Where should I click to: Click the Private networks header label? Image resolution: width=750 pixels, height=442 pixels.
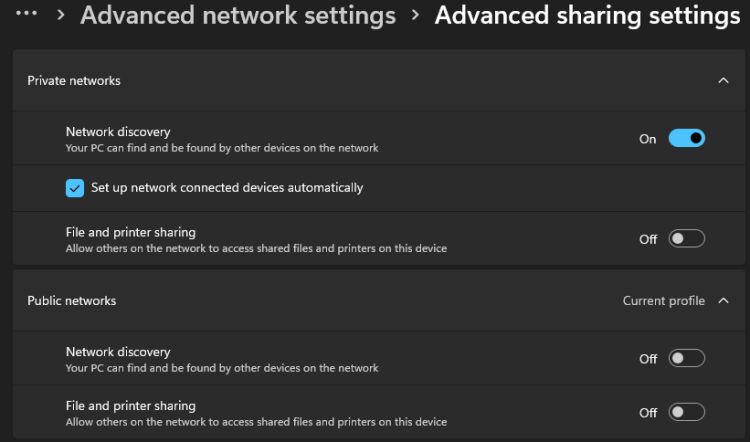point(74,81)
